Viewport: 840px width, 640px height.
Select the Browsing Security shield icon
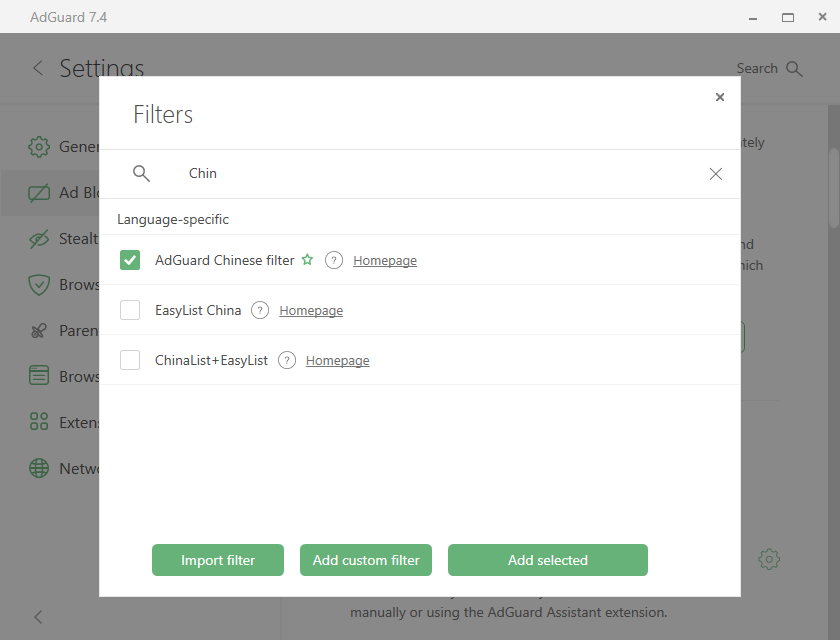tap(39, 285)
